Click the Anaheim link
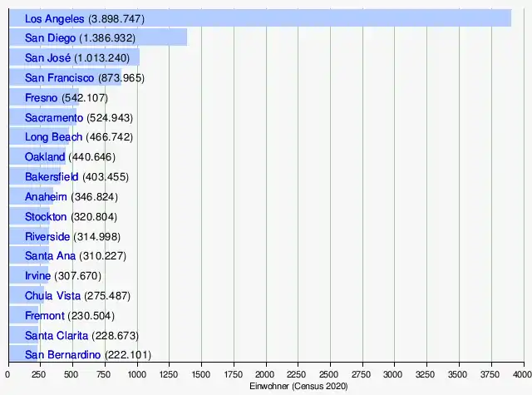This screenshot has height=395, width=532. 46,197
